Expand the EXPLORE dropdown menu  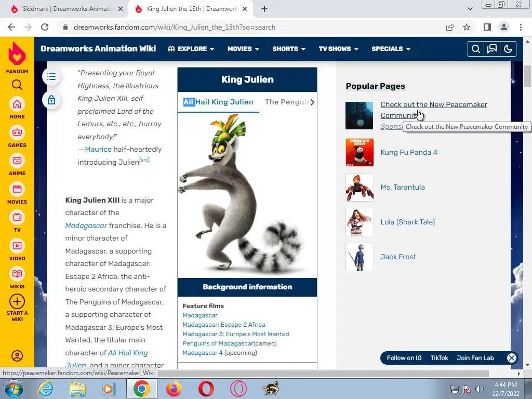point(191,49)
